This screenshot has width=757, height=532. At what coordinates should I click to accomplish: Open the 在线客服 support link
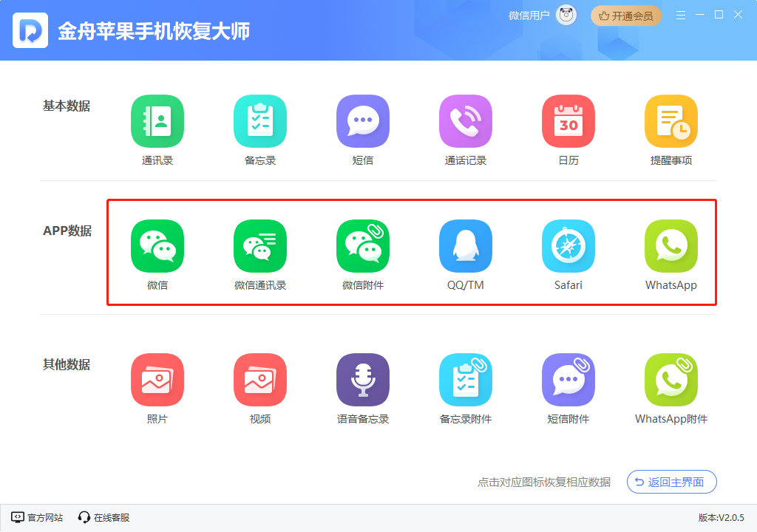(103, 517)
